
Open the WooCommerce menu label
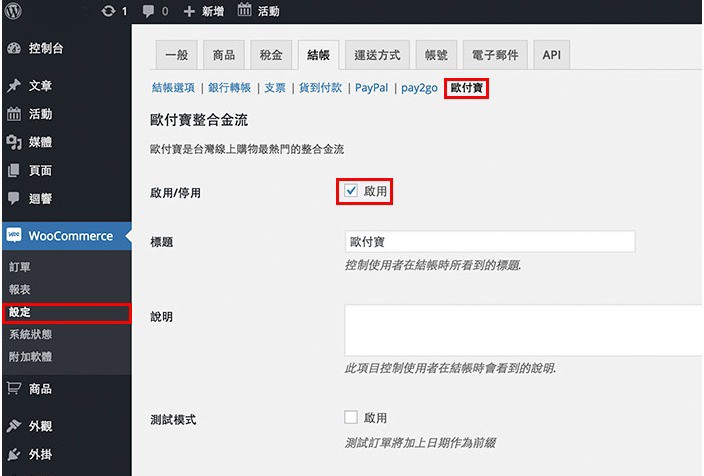71,236
